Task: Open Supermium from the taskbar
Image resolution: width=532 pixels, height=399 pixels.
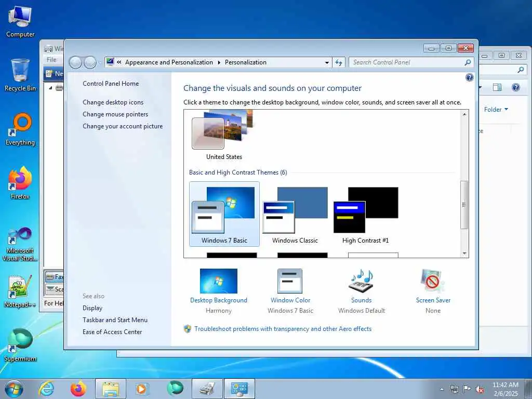Action: (175, 389)
